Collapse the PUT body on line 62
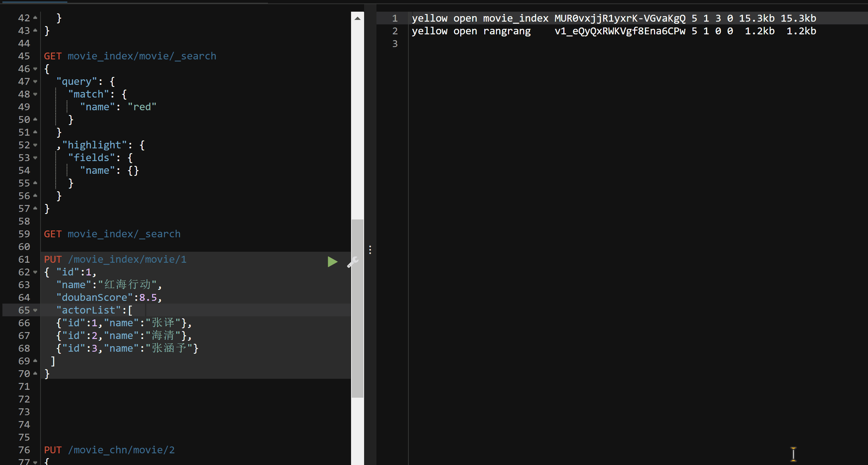Screen dimensions: 868x465 (x=35, y=272)
